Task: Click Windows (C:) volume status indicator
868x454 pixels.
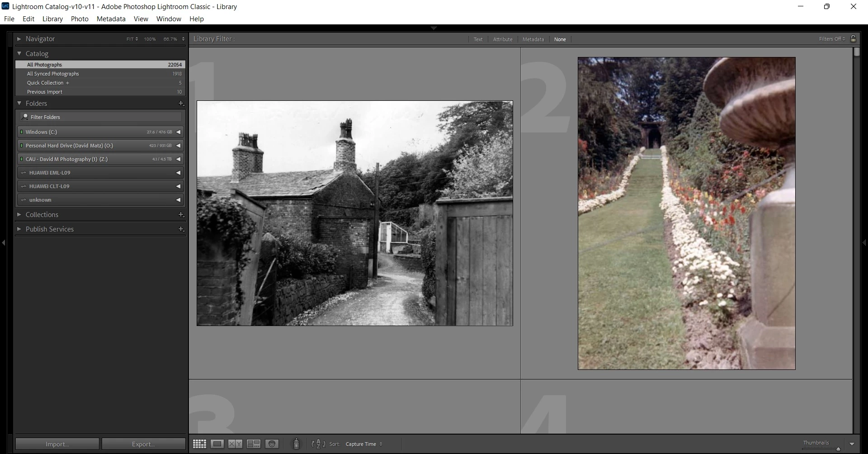Action: point(21,132)
